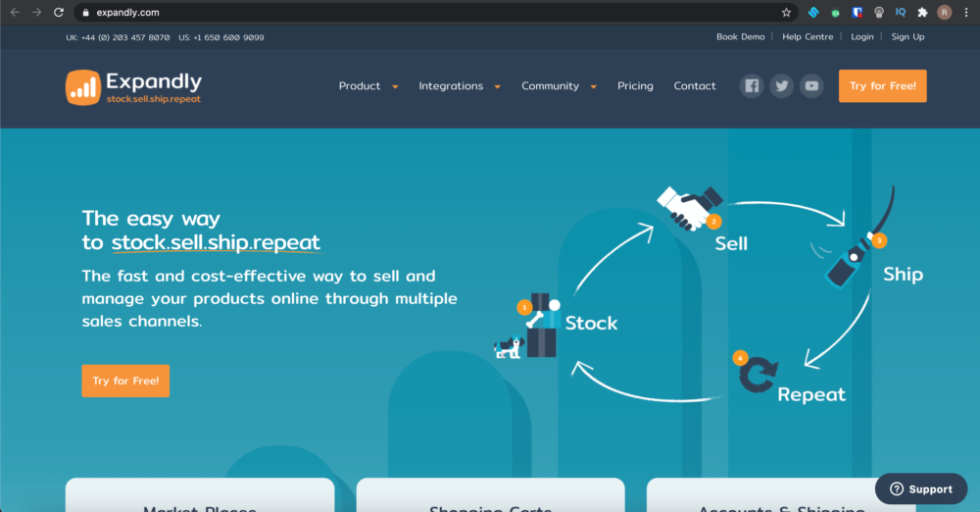Click the Sell handshake icon
This screenshot has height=512, width=980.
690,208
